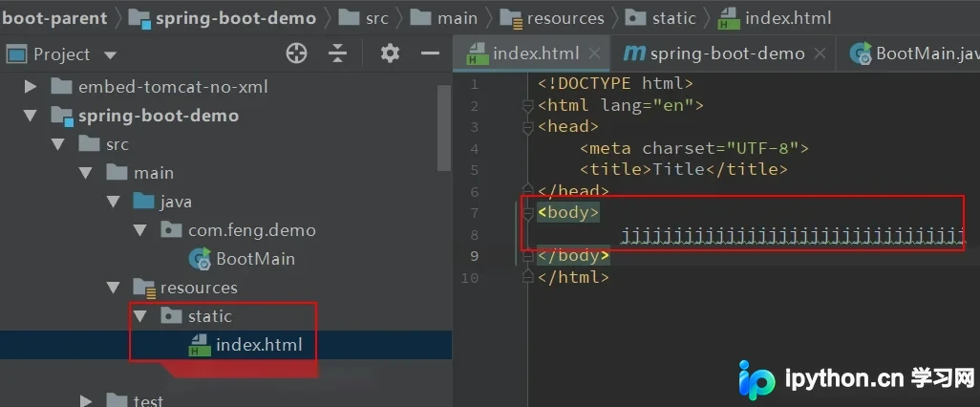Click the HTML file icon on index.html tab
The height and width of the screenshot is (407, 980).
point(479,55)
